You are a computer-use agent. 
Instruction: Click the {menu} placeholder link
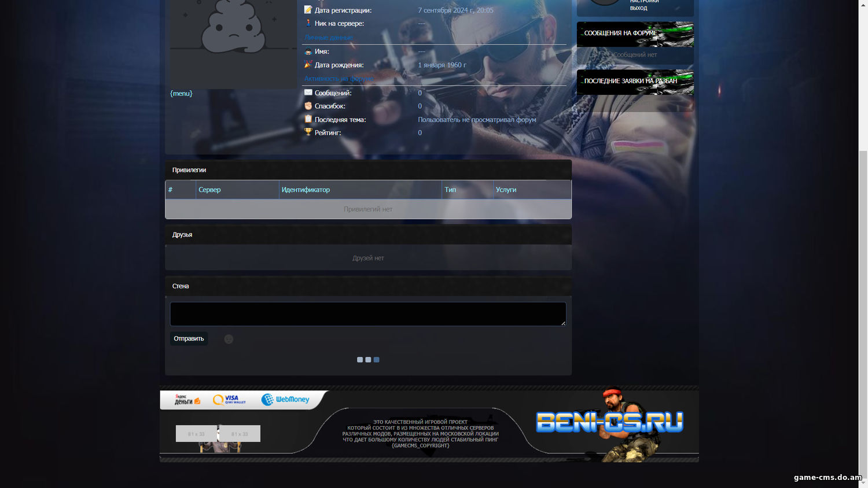click(181, 93)
